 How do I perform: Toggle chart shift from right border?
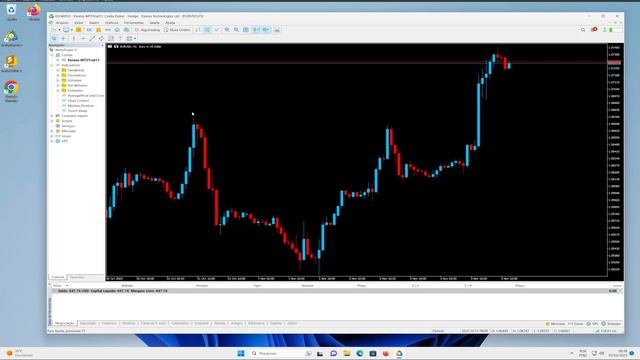[x=265, y=30]
